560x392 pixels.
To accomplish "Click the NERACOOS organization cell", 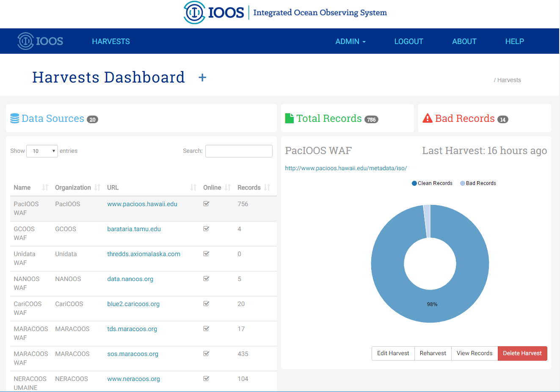I will [x=72, y=379].
